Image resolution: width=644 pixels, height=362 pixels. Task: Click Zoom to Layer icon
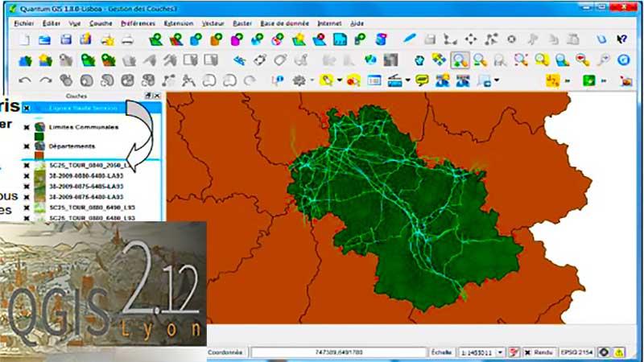[562, 60]
